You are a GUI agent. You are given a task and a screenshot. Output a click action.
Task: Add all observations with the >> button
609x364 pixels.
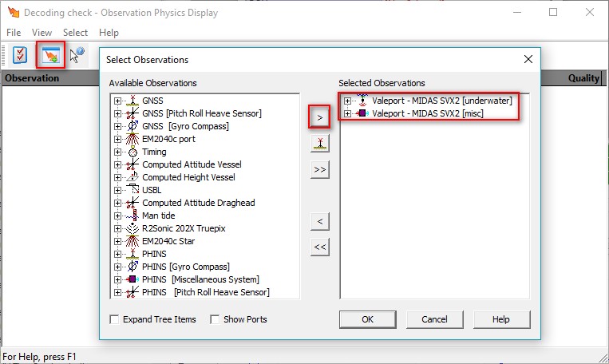click(320, 169)
